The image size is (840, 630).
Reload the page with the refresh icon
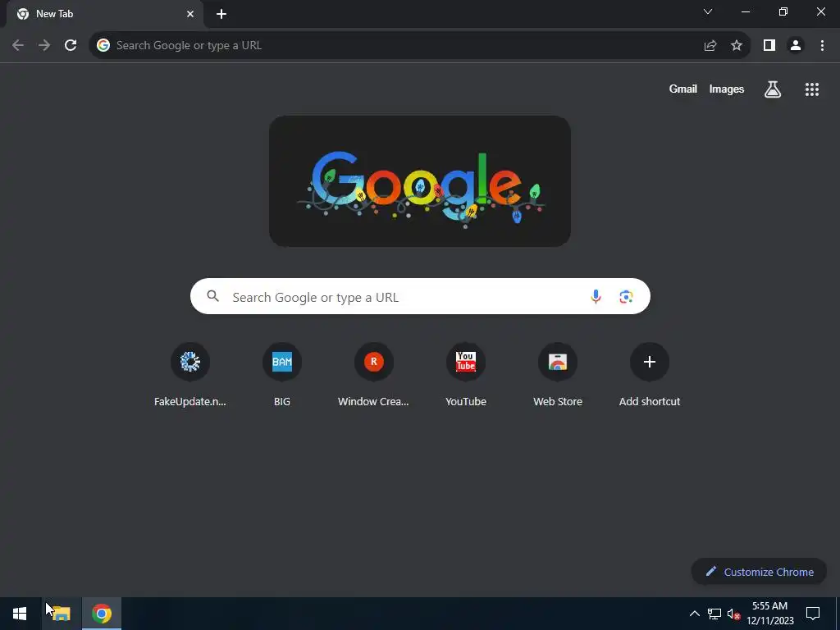[x=71, y=46]
